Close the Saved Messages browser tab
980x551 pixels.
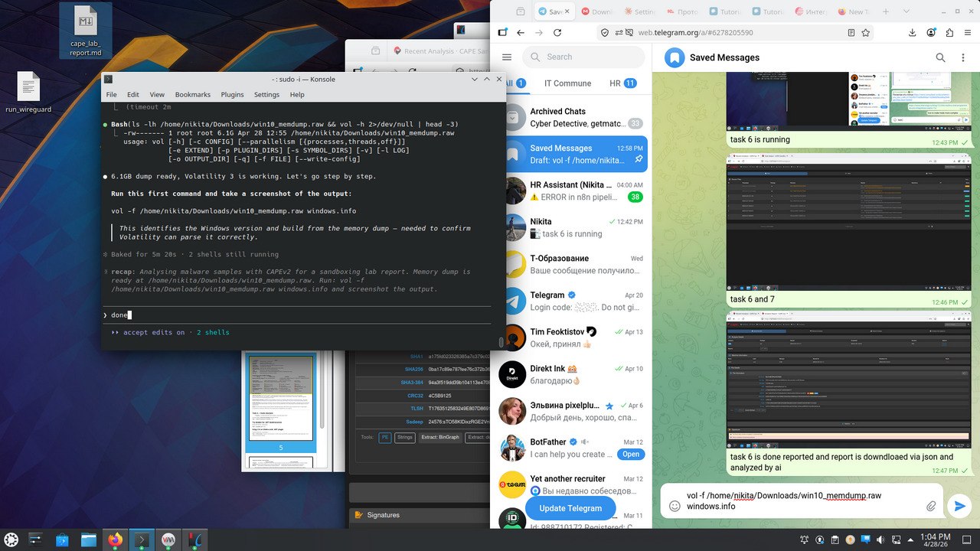coord(567,11)
